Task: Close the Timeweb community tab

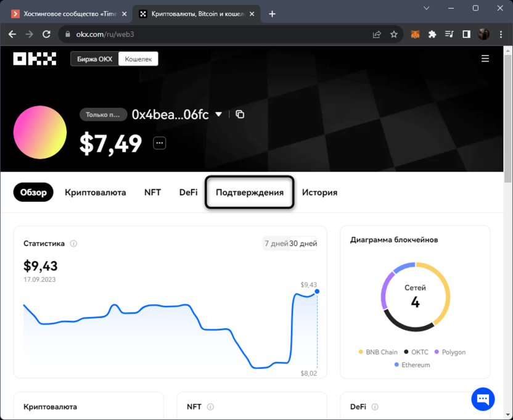Action: 124,14
